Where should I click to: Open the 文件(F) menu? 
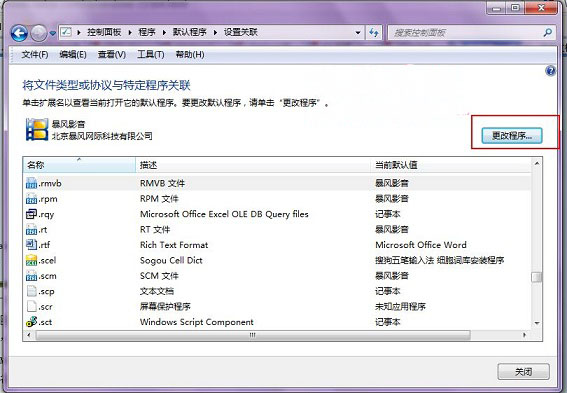coord(35,55)
